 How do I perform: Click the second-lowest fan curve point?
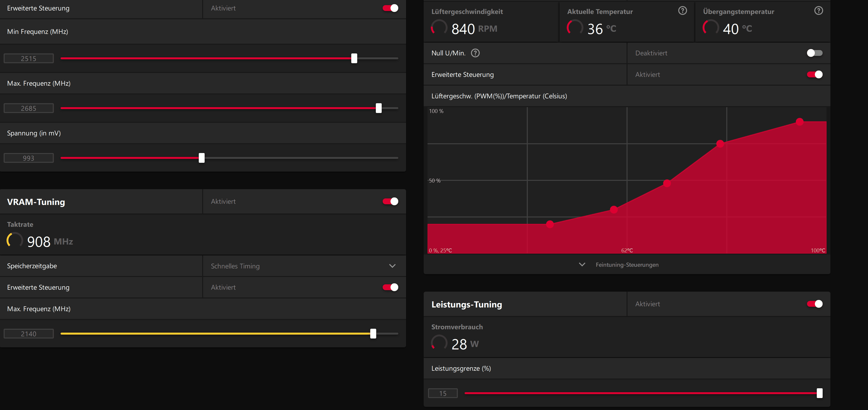[614, 210]
